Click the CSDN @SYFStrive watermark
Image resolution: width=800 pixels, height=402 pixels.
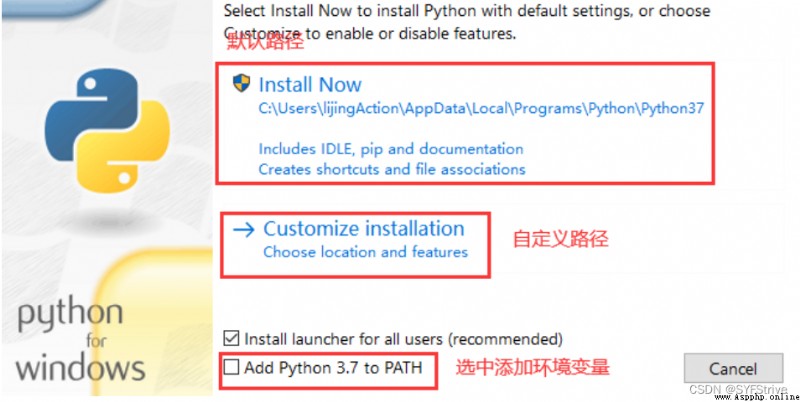(x=738, y=389)
